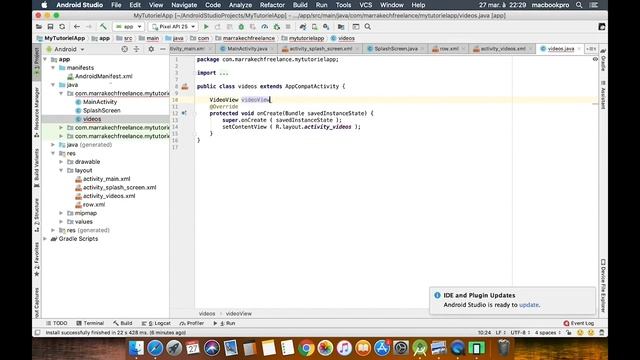Run the app with the green play button
The width and height of the screenshot is (640, 360).
pos(206,27)
